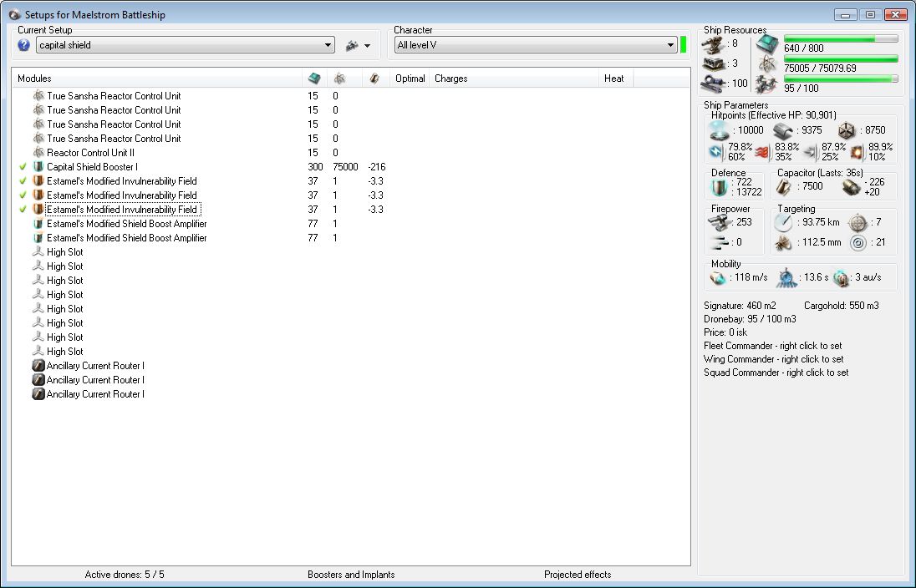Screen dimensions: 916x588
Task: Click the CPU column header icon
Action: [314, 79]
